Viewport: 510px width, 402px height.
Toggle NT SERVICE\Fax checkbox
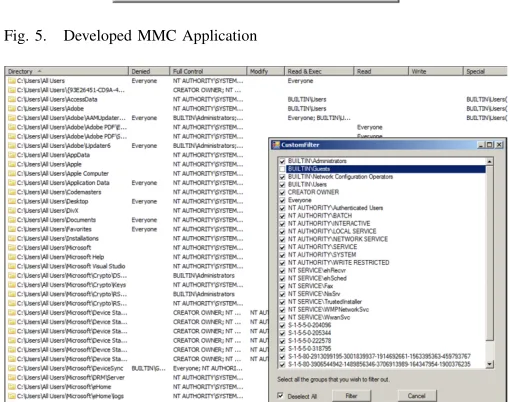click(282, 286)
